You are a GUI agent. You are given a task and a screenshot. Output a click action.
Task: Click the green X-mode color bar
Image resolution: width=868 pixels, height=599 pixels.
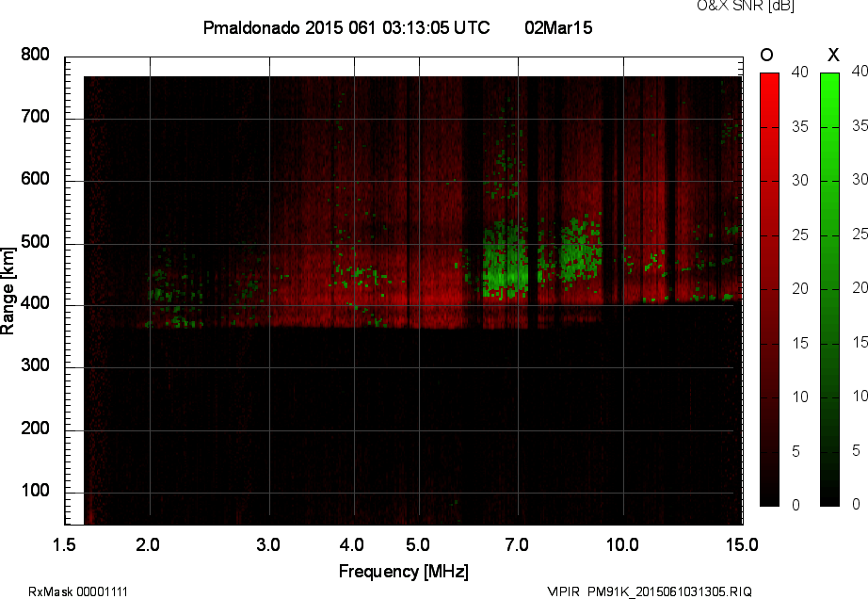[829, 289]
